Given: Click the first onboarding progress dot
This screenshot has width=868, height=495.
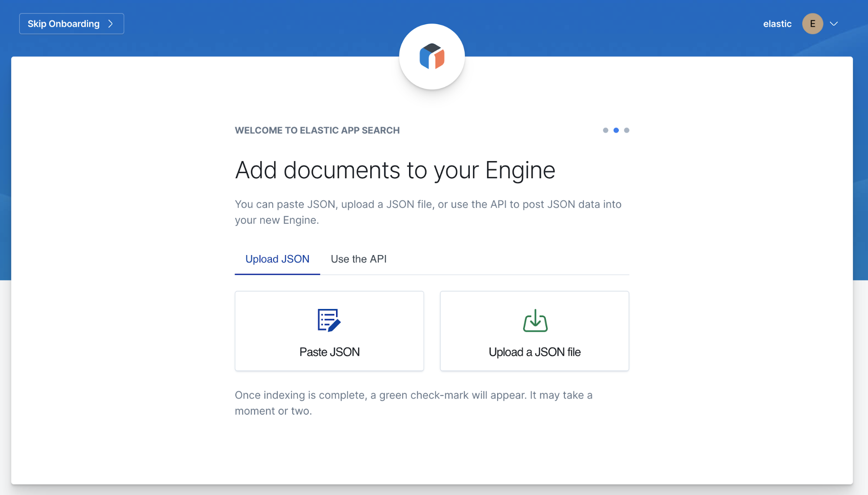Looking at the screenshot, I should click(x=605, y=130).
